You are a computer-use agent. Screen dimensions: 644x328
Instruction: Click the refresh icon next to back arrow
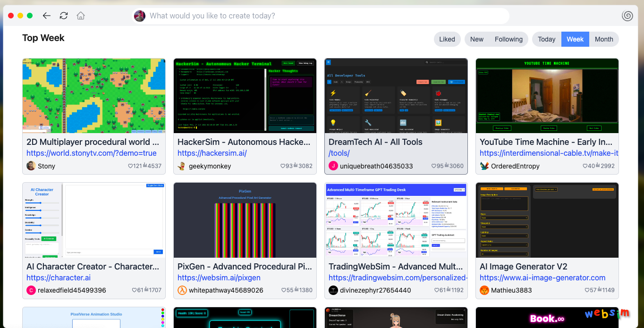(63, 16)
